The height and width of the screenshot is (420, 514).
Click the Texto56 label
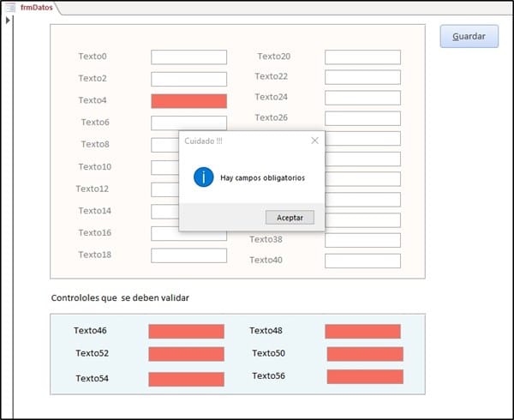tap(268, 375)
